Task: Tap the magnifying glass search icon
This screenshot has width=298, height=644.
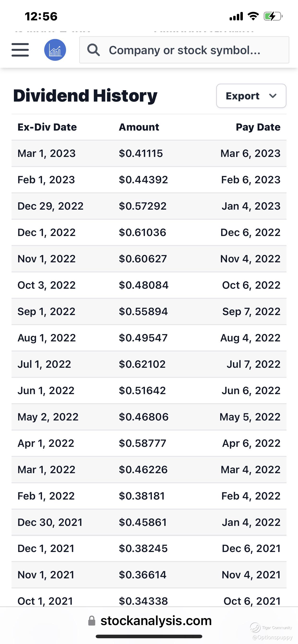Action: point(93,50)
